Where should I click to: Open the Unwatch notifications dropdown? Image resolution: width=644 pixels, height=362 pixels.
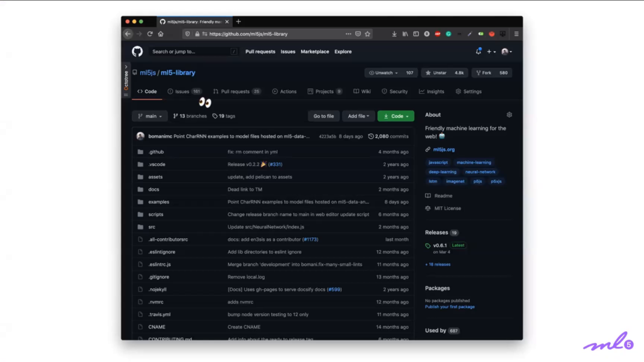click(x=384, y=73)
